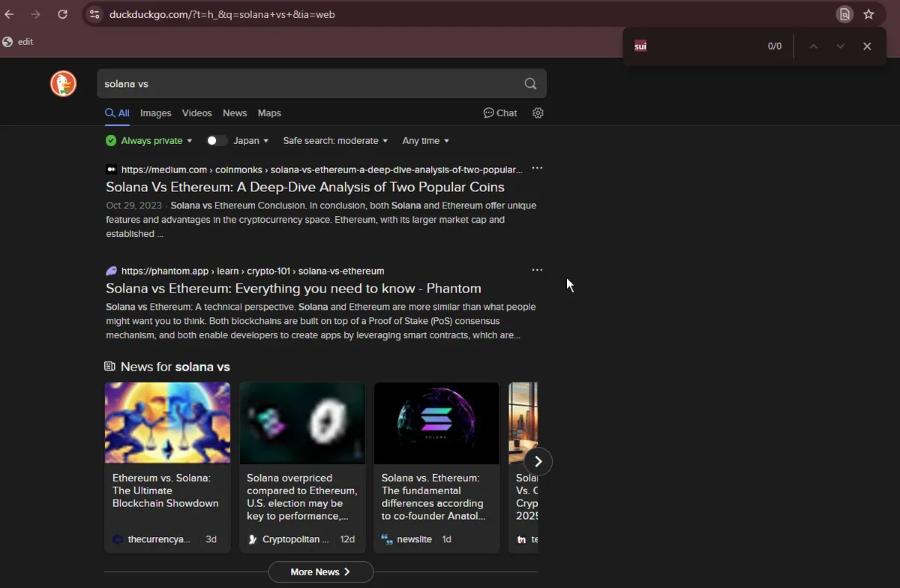Open Solana vs Ethereum Phantom result link
The width and height of the screenshot is (900, 588).
click(293, 289)
